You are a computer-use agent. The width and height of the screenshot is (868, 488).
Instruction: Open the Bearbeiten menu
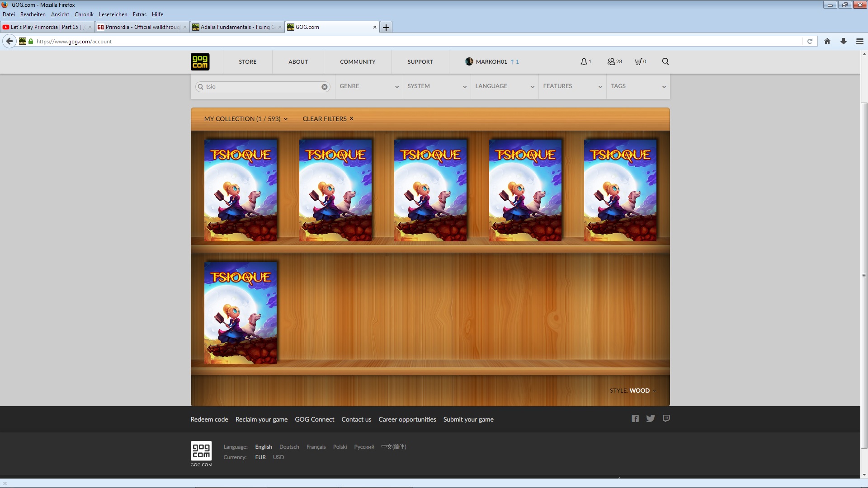click(33, 14)
